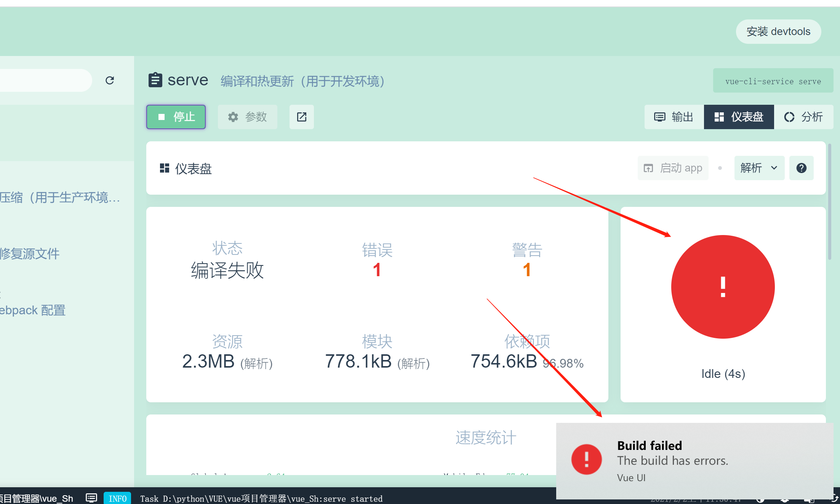The height and width of the screenshot is (504, 840).
Task: Click the 警告 count value 1
Action: click(x=527, y=270)
